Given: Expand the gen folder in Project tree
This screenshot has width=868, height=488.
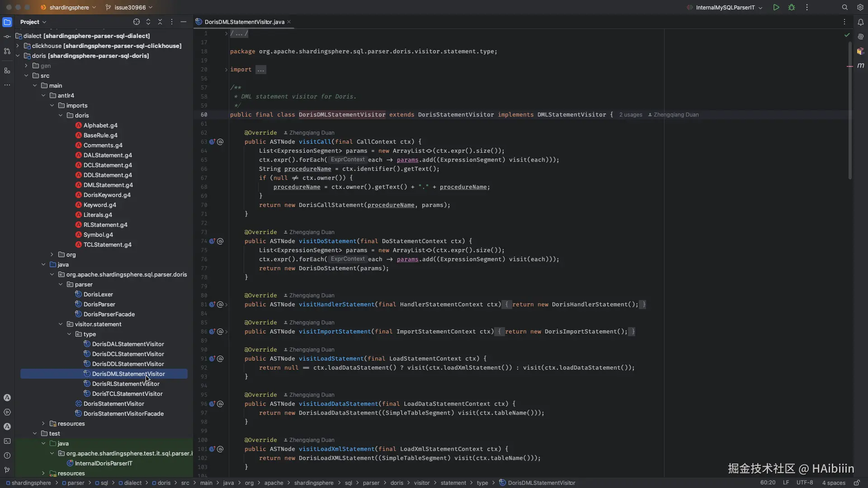Looking at the screenshot, I should pyautogui.click(x=26, y=66).
